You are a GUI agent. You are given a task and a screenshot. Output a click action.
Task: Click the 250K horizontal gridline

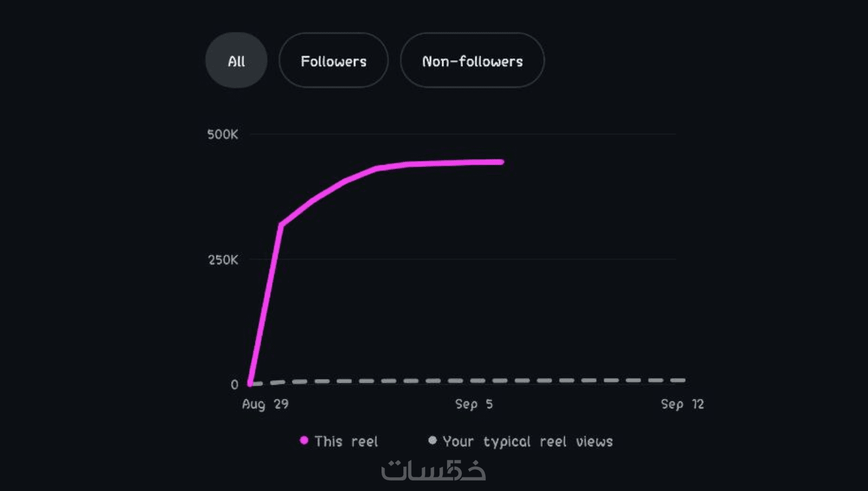(x=472, y=259)
